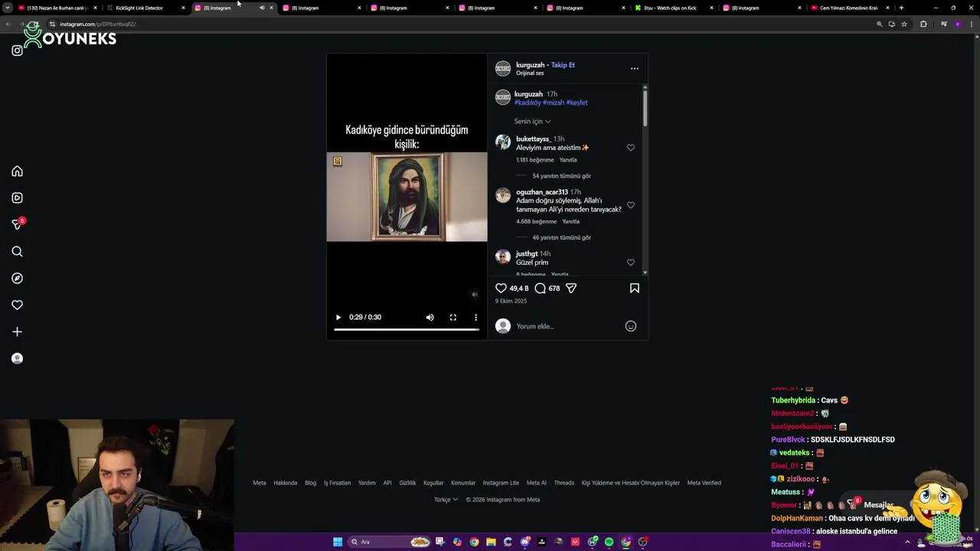Click kurguzah profile avatar in post header
Viewport: 980px width, 551px height.
tap(502, 69)
